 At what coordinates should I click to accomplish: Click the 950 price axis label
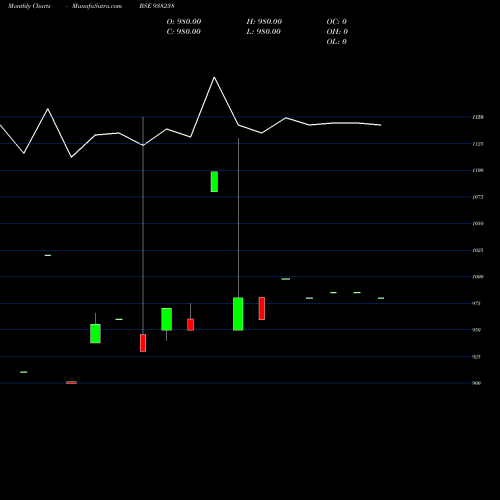(x=476, y=330)
